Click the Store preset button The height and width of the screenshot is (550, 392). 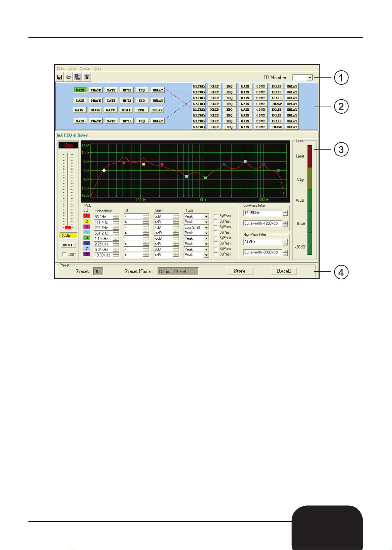click(240, 271)
